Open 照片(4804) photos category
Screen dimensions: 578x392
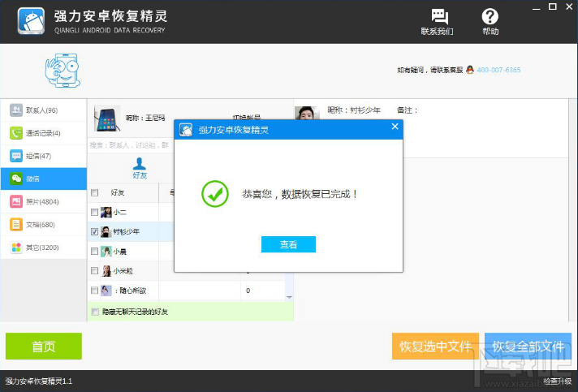43,201
